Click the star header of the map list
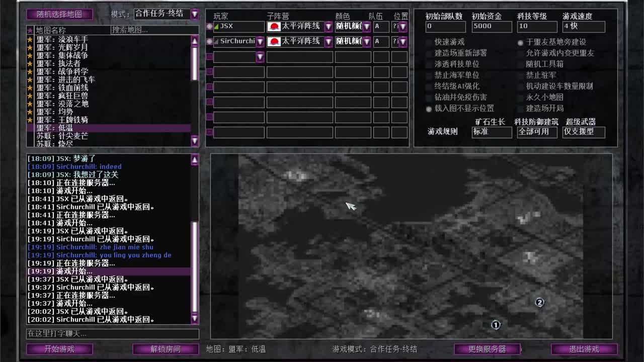 tap(30, 30)
